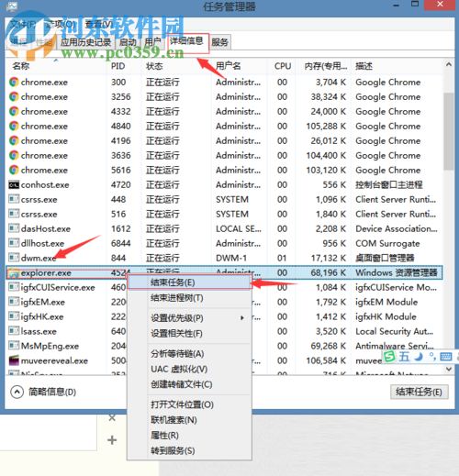Choose 打开文件位置(O) from the context menu
The height and width of the screenshot is (476, 459).
(x=189, y=404)
